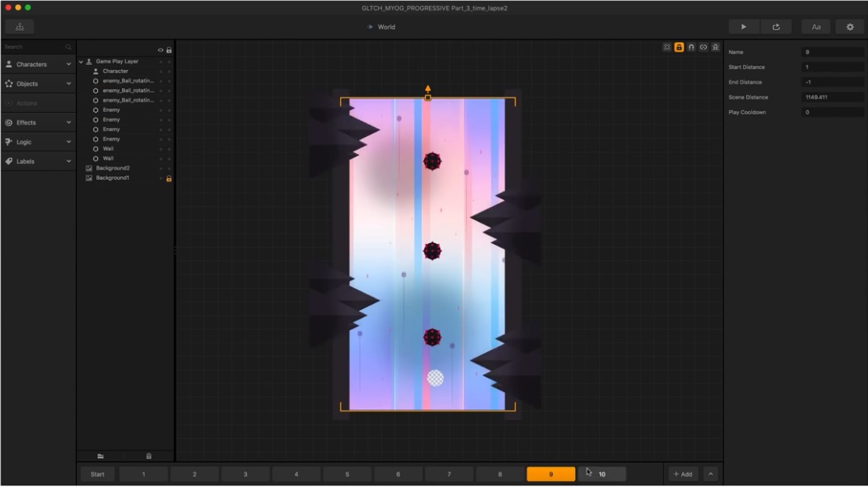The height and width of the screenshot is (487, 868).
Task: Toggle the magnet snap tool
Action: (691, 47)
